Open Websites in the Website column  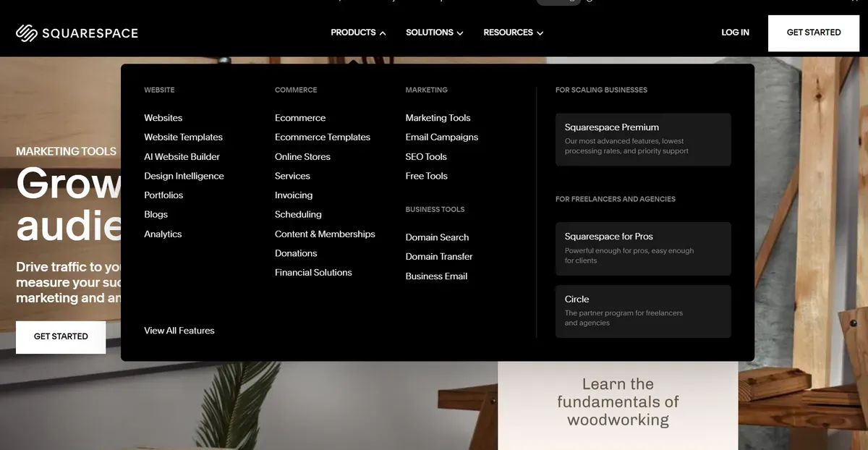163,118
